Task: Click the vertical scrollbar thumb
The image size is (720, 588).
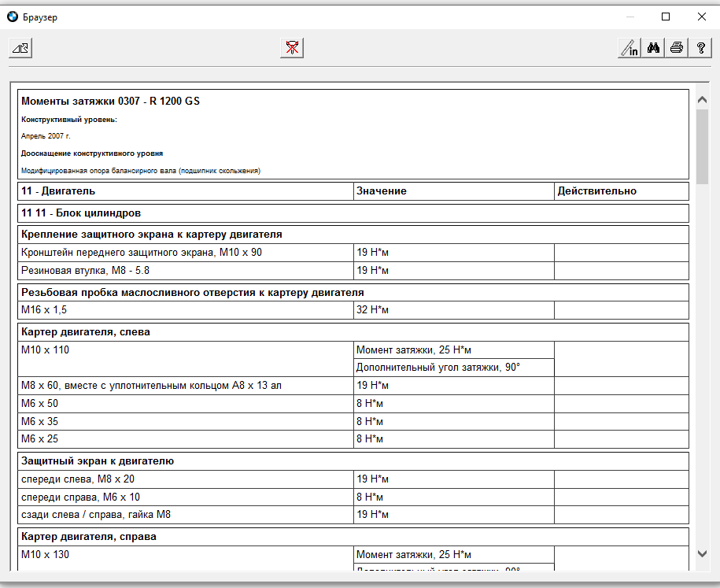Action: point(702,146)
